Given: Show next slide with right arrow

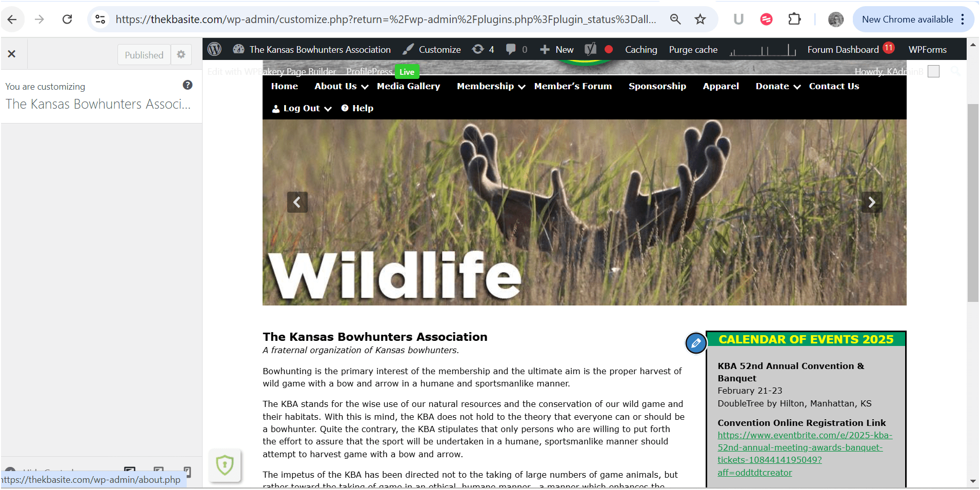Looking at the screenshot, I should (872, 202).
